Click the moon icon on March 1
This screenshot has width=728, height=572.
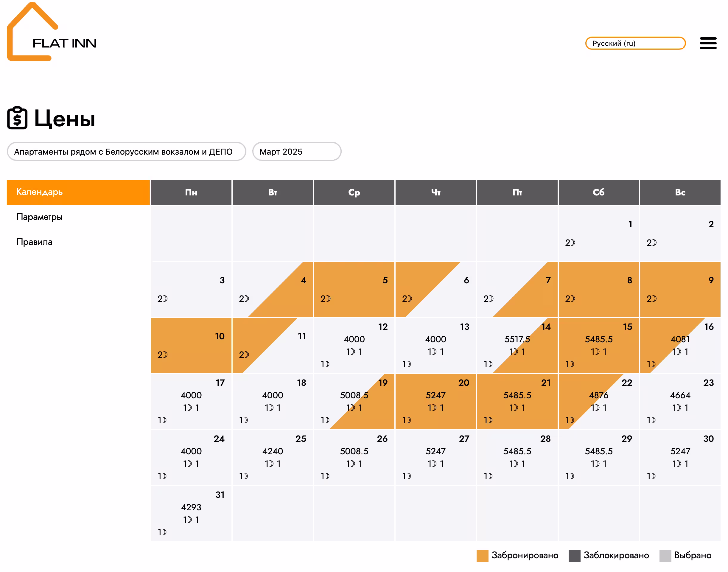tap(572, 243)
